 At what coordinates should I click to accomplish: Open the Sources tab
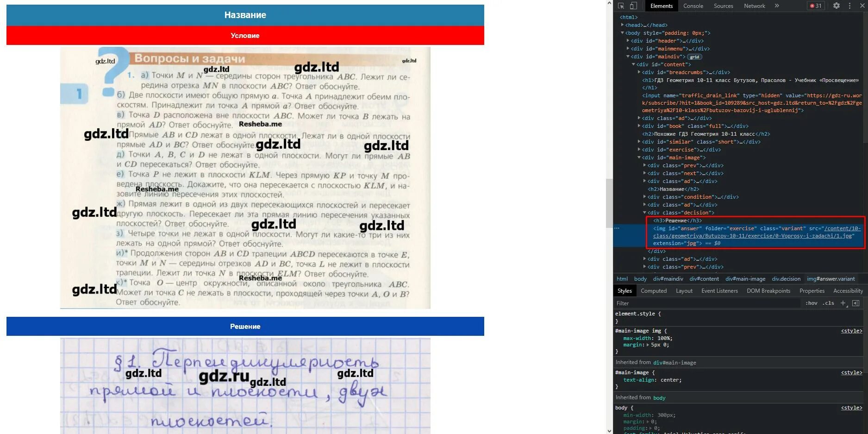tap(723, 6)
